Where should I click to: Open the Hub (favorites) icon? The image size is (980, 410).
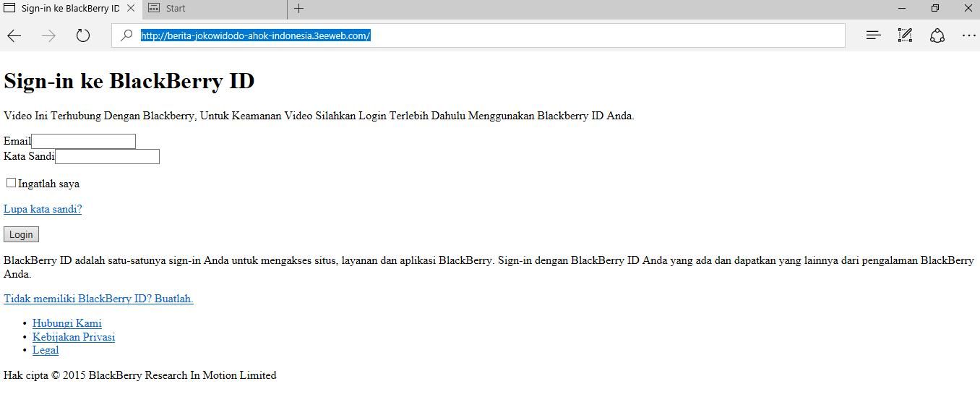click(x=873, y=35)
